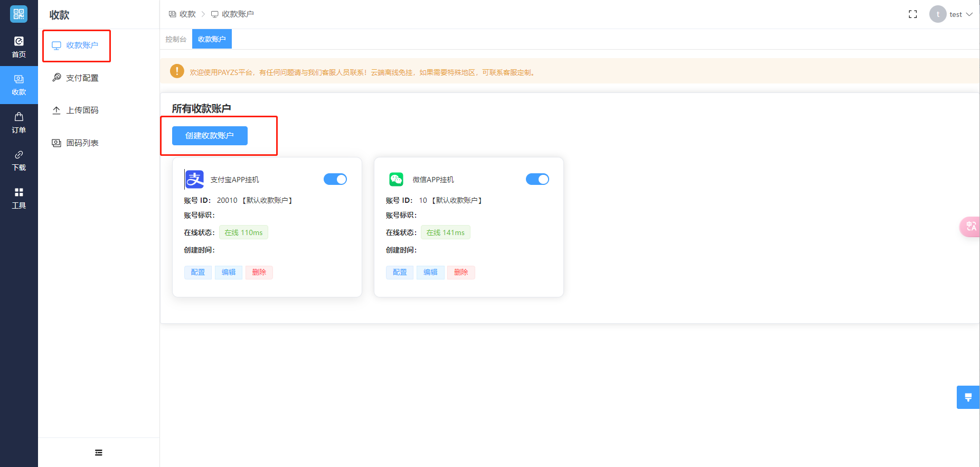Switch to the 控制台 tab
Screen dimensions: 980x467
176,39
